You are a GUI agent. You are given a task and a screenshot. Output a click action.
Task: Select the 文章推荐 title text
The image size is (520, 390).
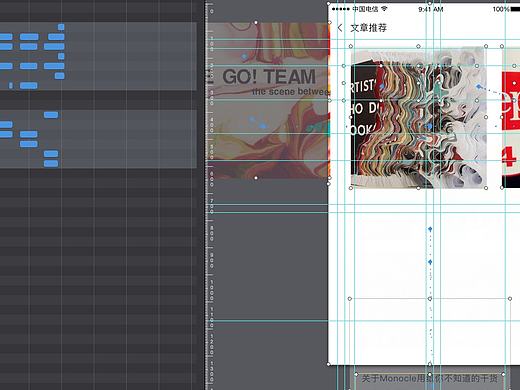point(368,28)
